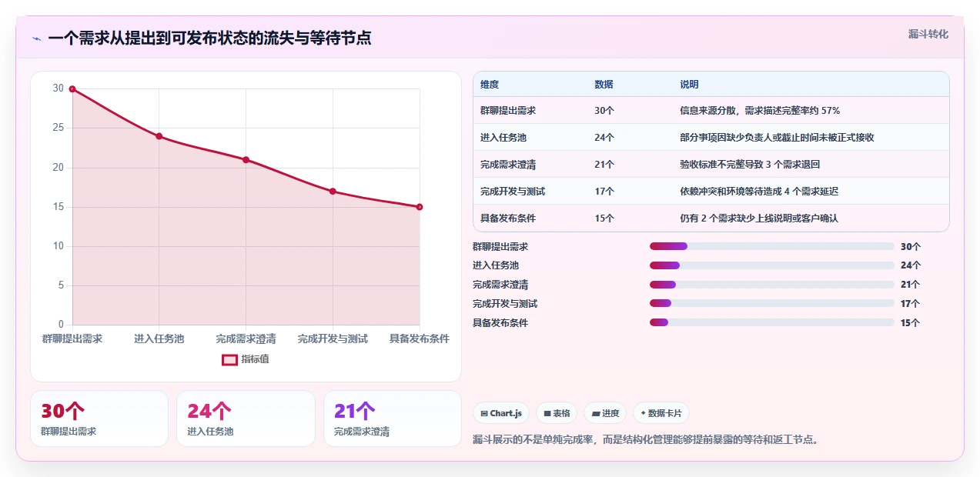Viewport: 980px width, 477px height.
Task: Click the chart point for 完成开发与测试
Action: tap(333, 192)
